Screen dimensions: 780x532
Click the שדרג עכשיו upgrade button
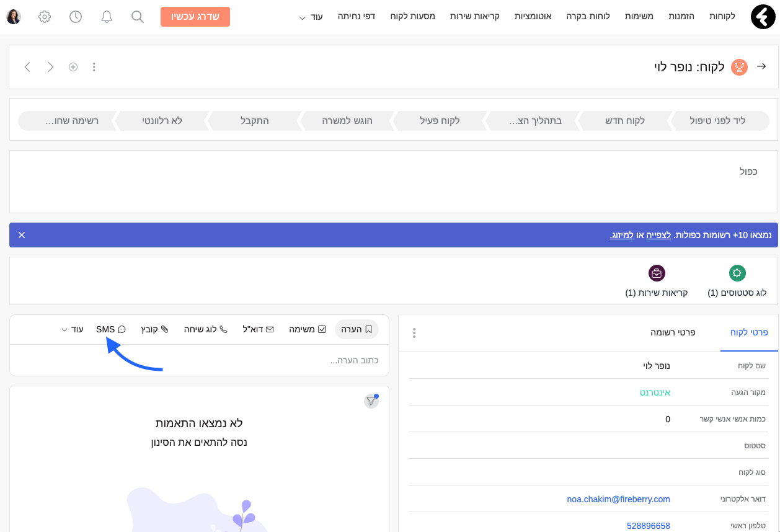click(x=195, y=17)
